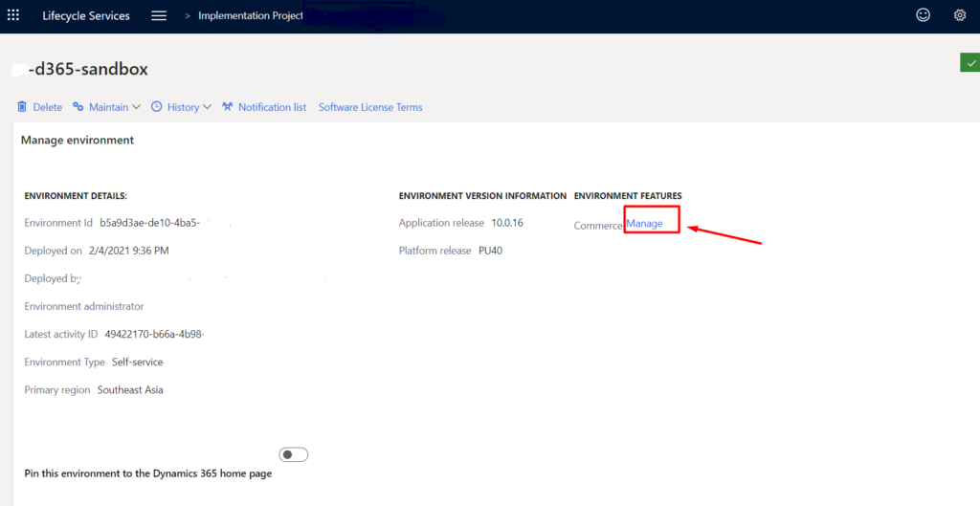Click Environment Type value Self-service
This screenshot has width=980, height=506.
click(x=138, y=362)
